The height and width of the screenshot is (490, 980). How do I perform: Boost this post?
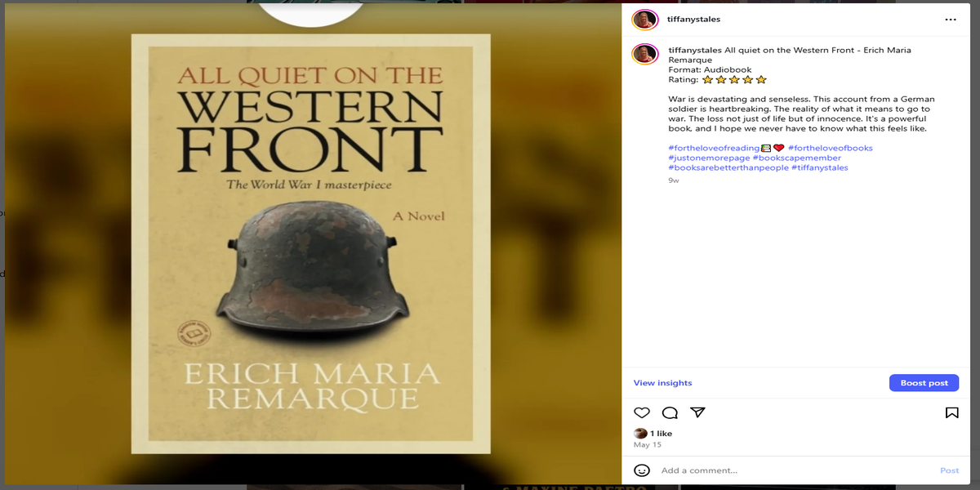point(924,383)
